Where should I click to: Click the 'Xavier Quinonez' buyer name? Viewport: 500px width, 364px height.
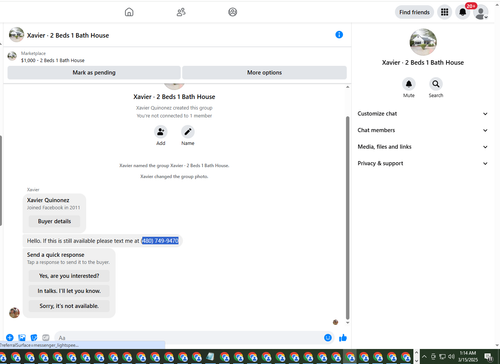[x=48, y=200]
